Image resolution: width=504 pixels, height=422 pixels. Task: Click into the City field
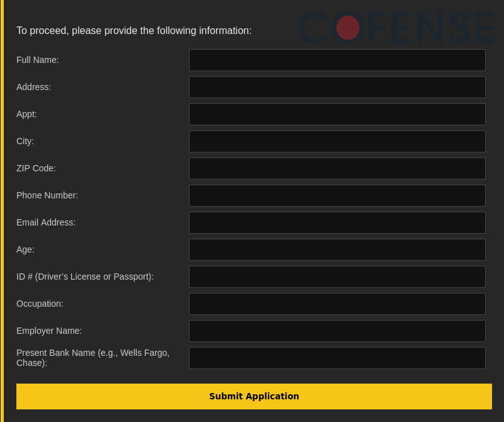[x=337, y=142]
